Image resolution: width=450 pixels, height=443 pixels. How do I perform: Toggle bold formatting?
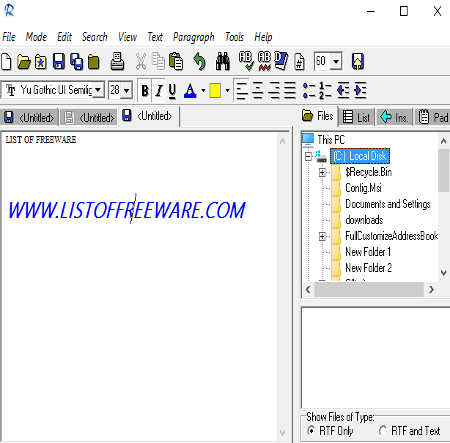click(x=145, y=90)
